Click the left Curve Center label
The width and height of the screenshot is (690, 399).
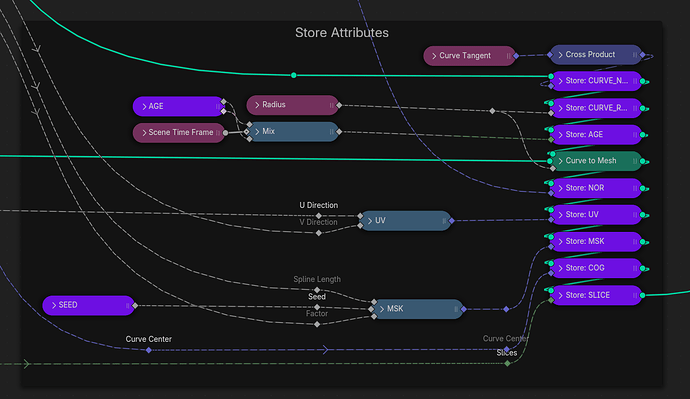click(x=149, y=339)
